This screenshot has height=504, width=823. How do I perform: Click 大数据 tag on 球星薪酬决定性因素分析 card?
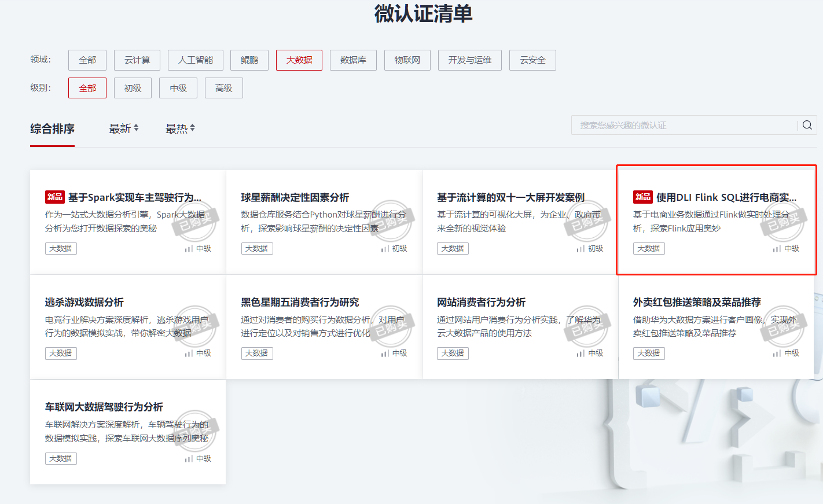[x=256, y=249]
